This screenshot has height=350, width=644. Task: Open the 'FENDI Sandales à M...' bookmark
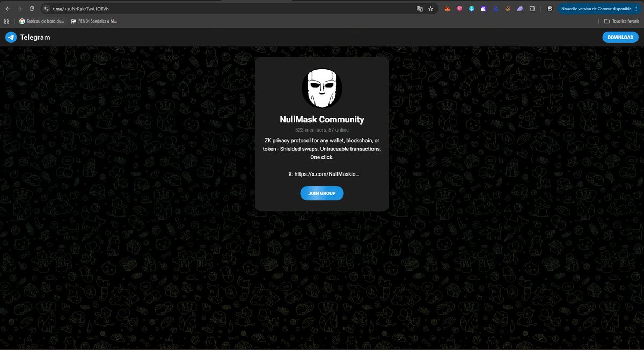tap(94, 21)
